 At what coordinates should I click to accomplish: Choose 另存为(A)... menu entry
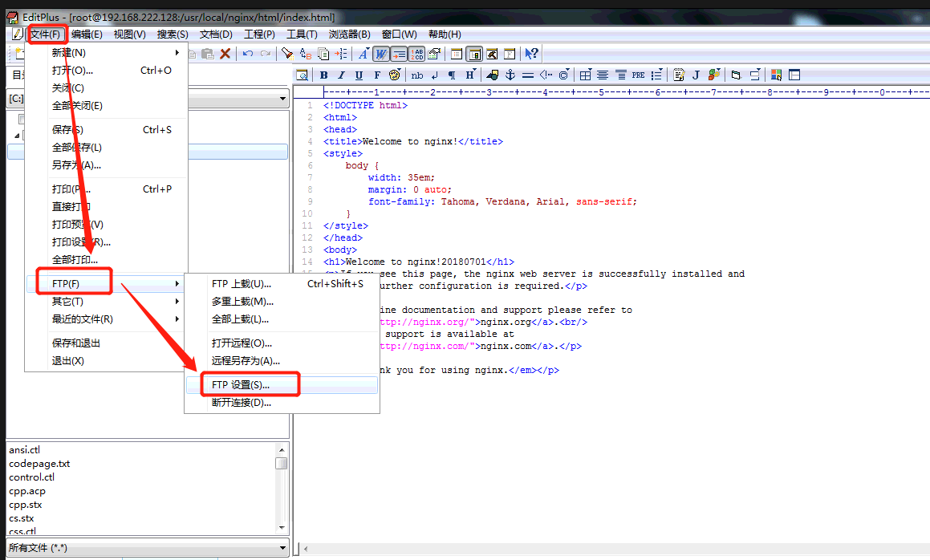(x=107, y=165)
